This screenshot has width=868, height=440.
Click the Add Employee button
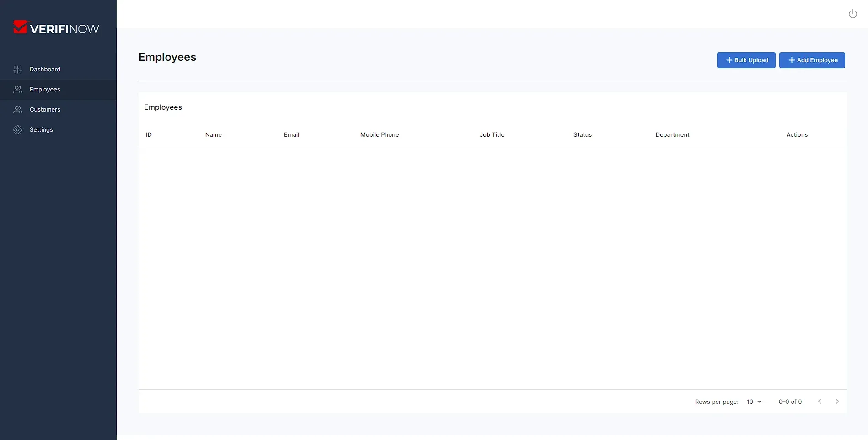tap(812, 60)
